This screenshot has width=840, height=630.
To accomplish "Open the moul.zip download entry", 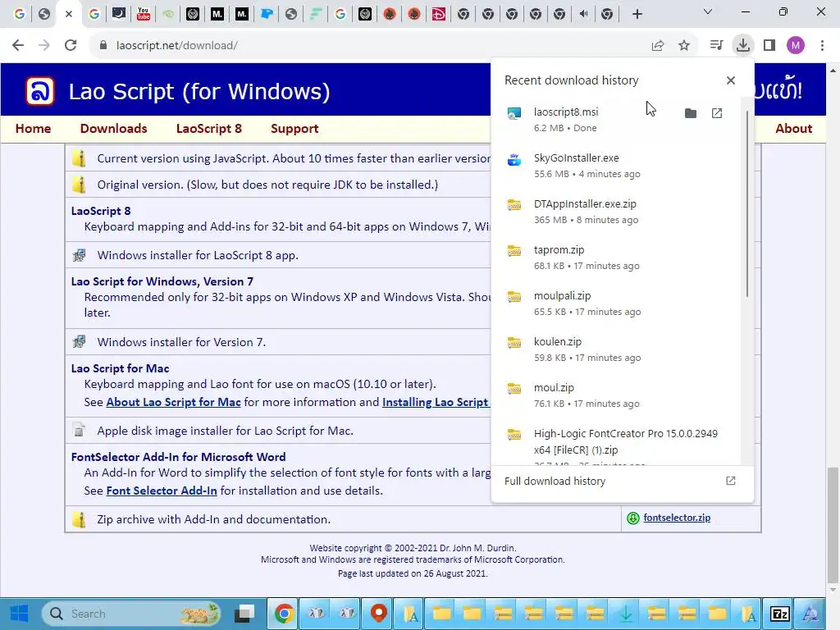I will point(615,395).
